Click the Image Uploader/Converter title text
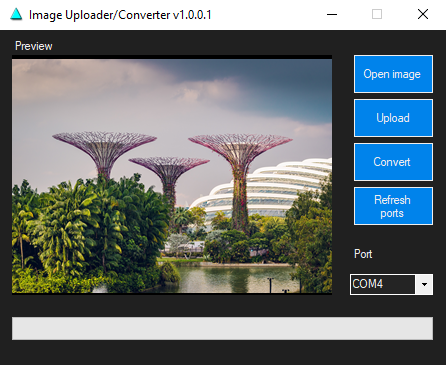Viewport: 446px width, 365px height. [x=120, y=15]
